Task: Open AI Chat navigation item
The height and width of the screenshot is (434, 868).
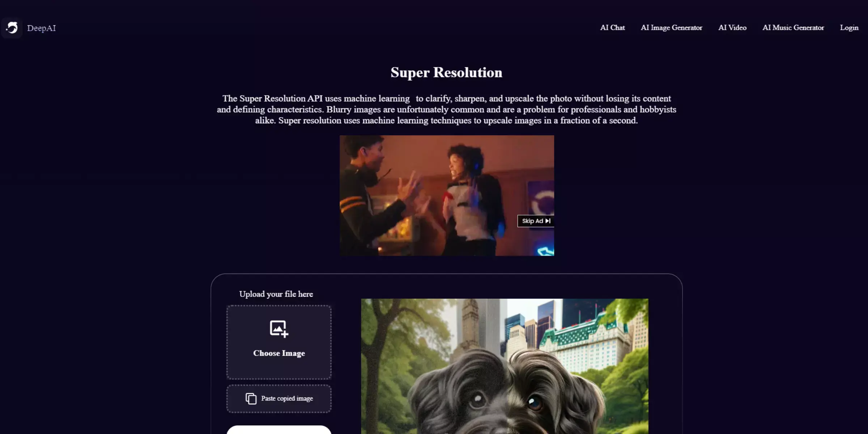Action: (612, 27)
